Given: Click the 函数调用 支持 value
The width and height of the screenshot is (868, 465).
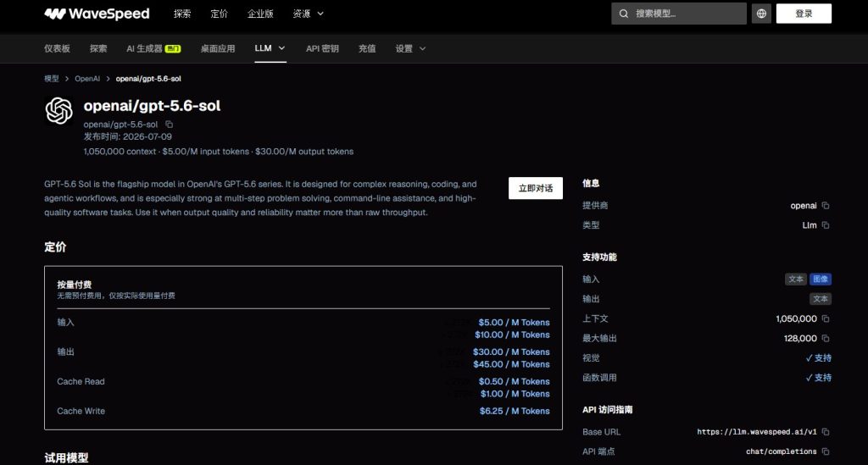Looking at the screenshot, I should coord(818,378).
